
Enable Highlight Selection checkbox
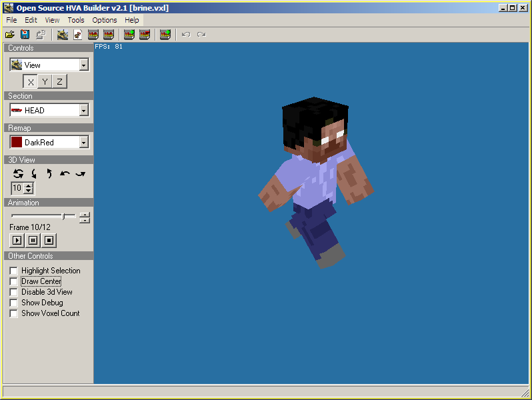pyautogui.click(x=13, y=271)
